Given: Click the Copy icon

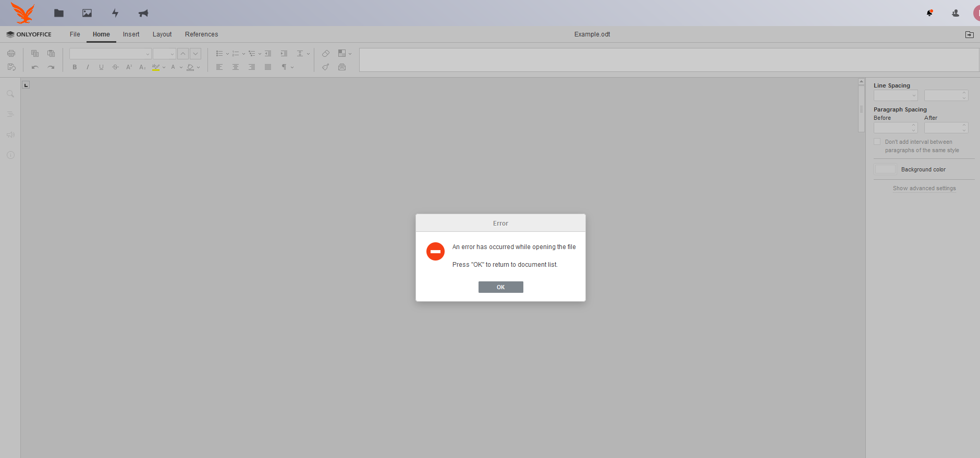Looking at the screenshot, I should pyautogui.click(x=35, y=53).
